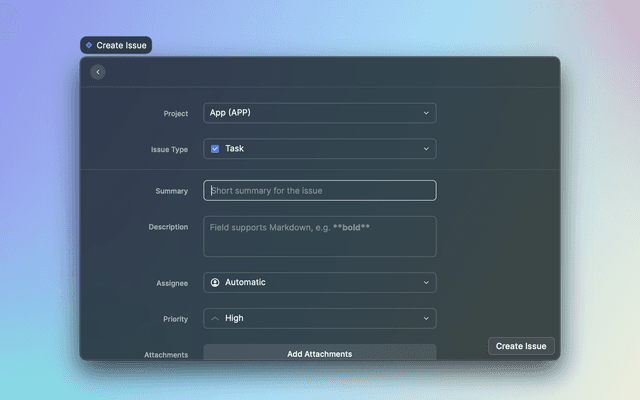This screenshot has width=640, height=400.
Task: Open the Assignee dropdown set to Automatic
Action: (319, 283)
